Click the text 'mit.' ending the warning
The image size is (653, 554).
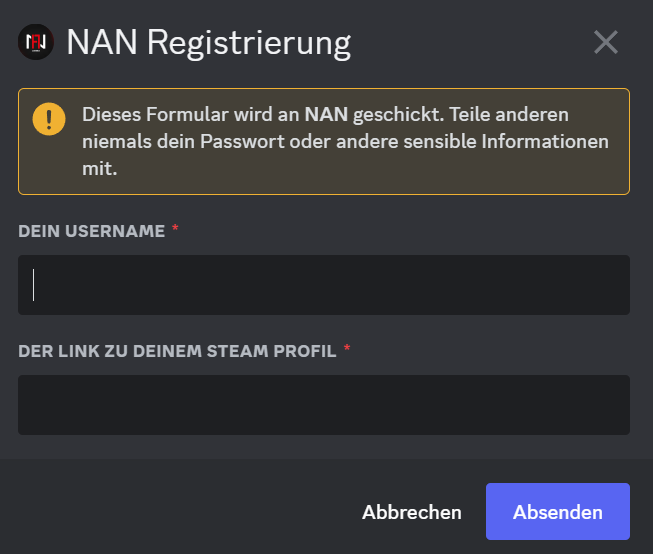coord(100,169)
